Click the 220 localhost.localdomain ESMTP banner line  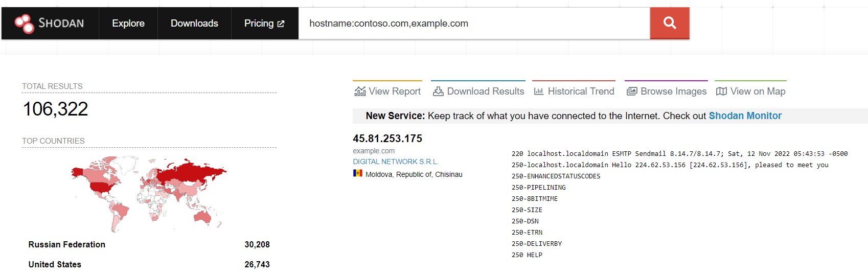[x=679, y=154]
